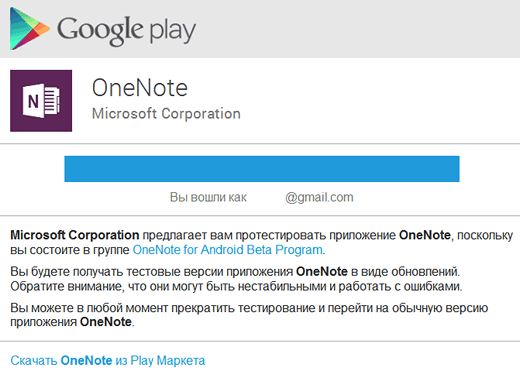This screenshot has width=520, height=375.
Task: Click the Google Play triangle logo
Action: pyautogui.click(x=29, y=29)
